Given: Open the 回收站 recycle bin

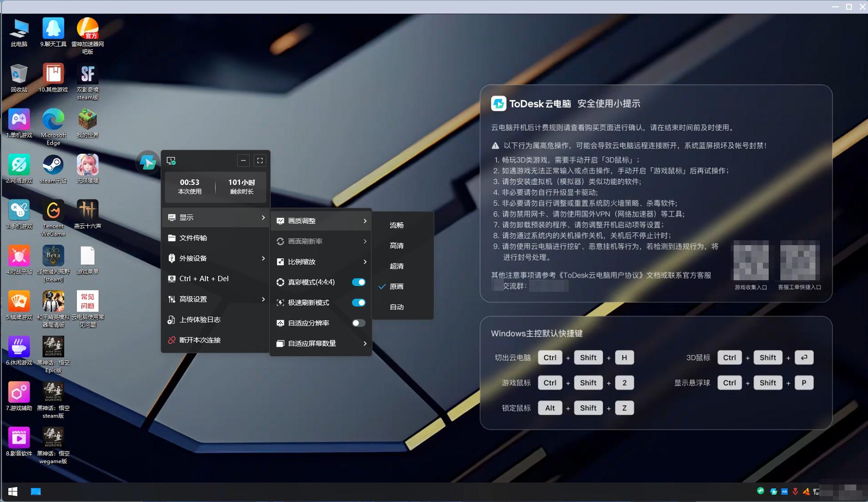Looking at the screenshot, I should [x=19, y=78].
